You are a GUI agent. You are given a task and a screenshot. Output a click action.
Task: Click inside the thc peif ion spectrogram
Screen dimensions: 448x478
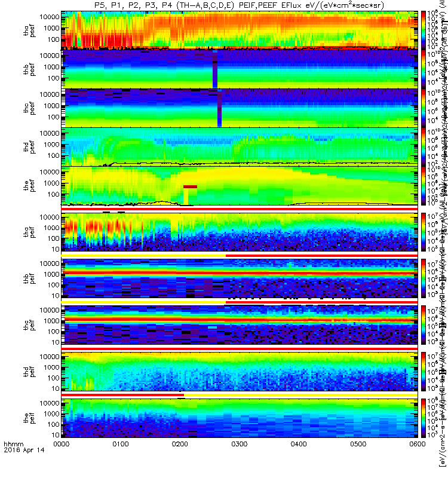click(240, 325)
